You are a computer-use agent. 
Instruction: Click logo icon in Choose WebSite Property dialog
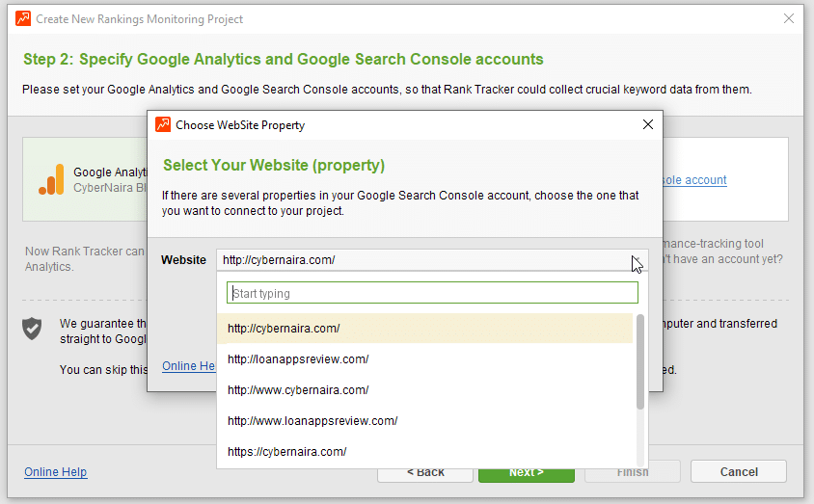[x=163, y=124]
